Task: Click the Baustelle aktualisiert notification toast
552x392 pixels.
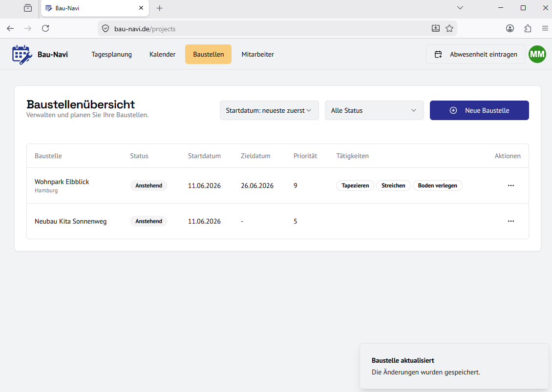Action: (x=454, y=366)
